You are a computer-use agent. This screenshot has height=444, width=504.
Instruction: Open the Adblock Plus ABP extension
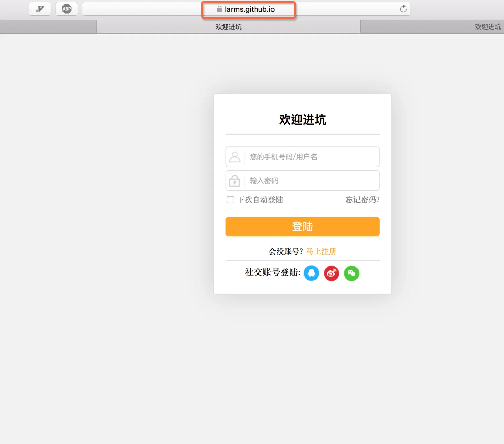pyautogui.click(x=67, y=9)
